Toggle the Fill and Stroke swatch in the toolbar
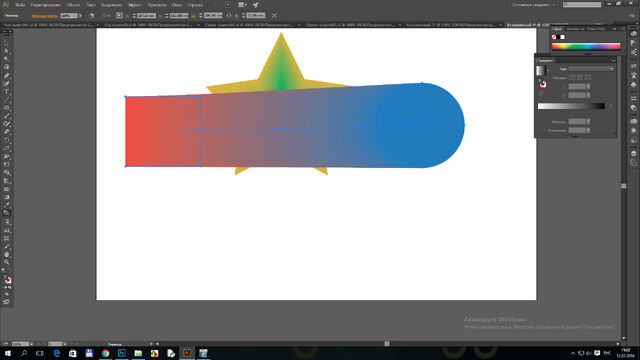 point(8,280)
